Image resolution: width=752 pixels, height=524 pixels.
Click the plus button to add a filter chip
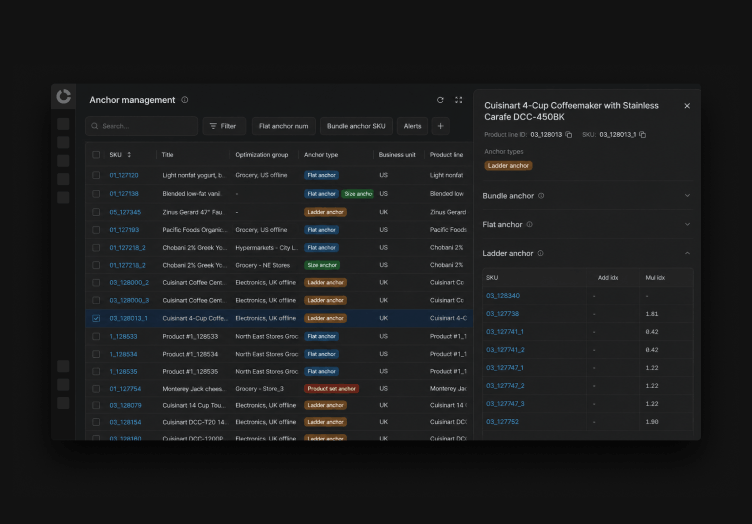(x=440, y=126)
